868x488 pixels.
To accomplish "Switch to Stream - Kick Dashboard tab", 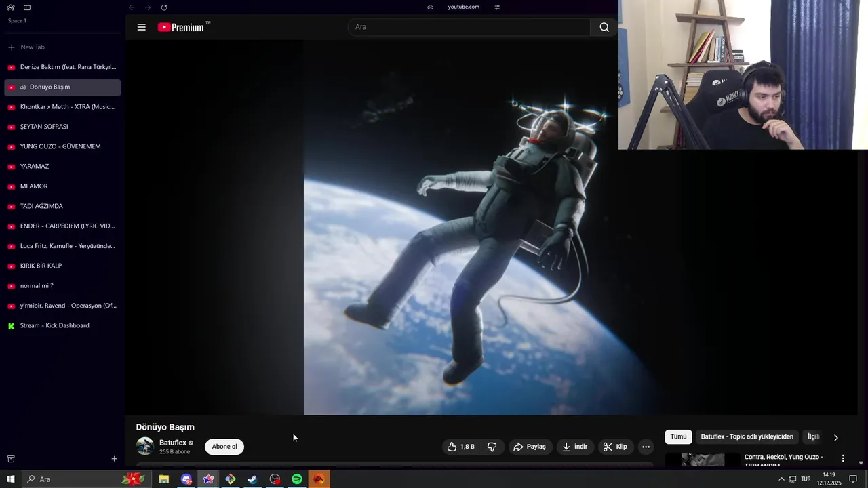I will coord(62,325).
